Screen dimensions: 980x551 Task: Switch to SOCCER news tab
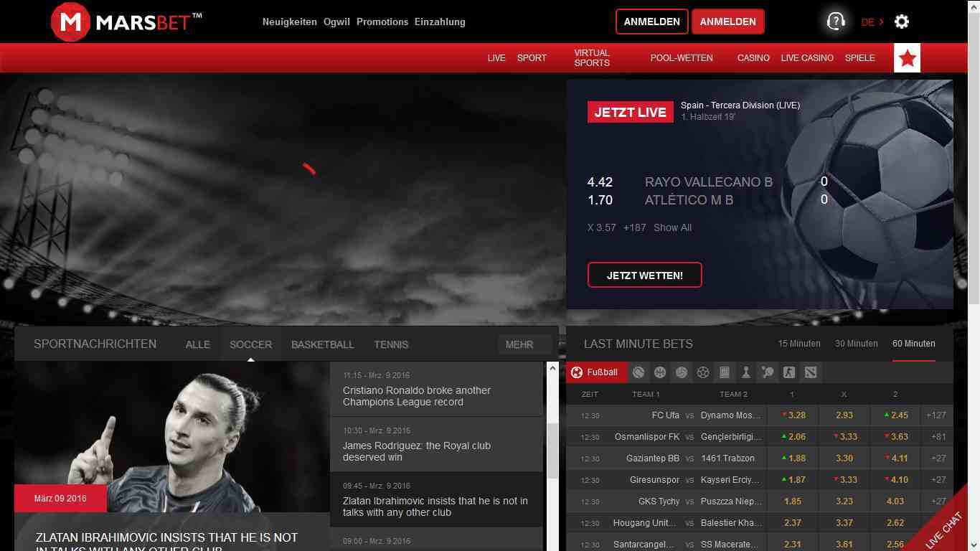pyautogui.click(x=250, y=344)
